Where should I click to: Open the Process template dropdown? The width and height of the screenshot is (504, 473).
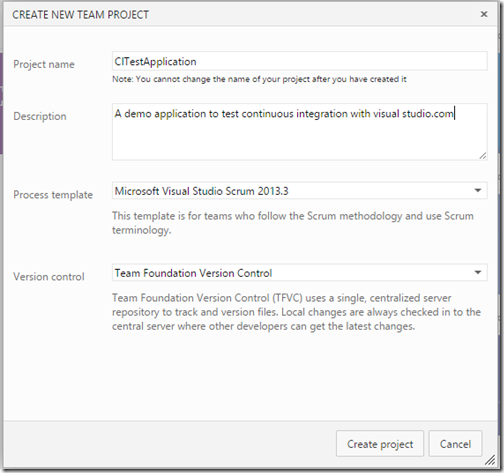click(x=300, y=191)
